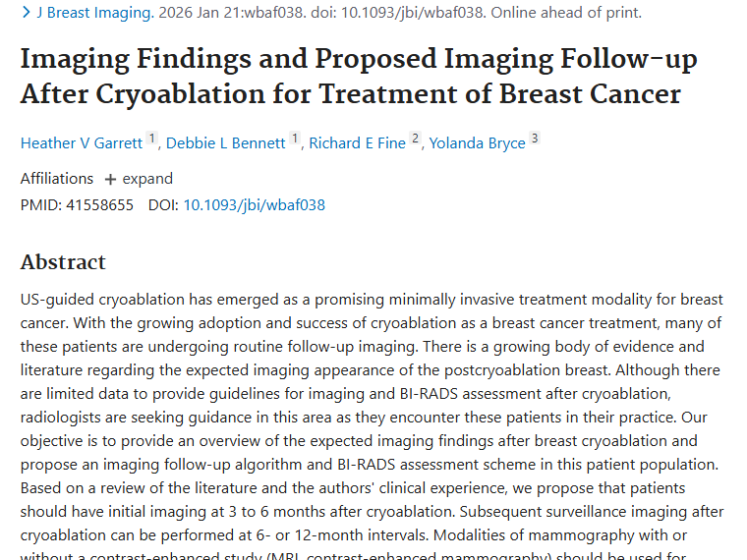
Task: Click affiliation superscript 3 after Bryce
Action: [535, 140]
